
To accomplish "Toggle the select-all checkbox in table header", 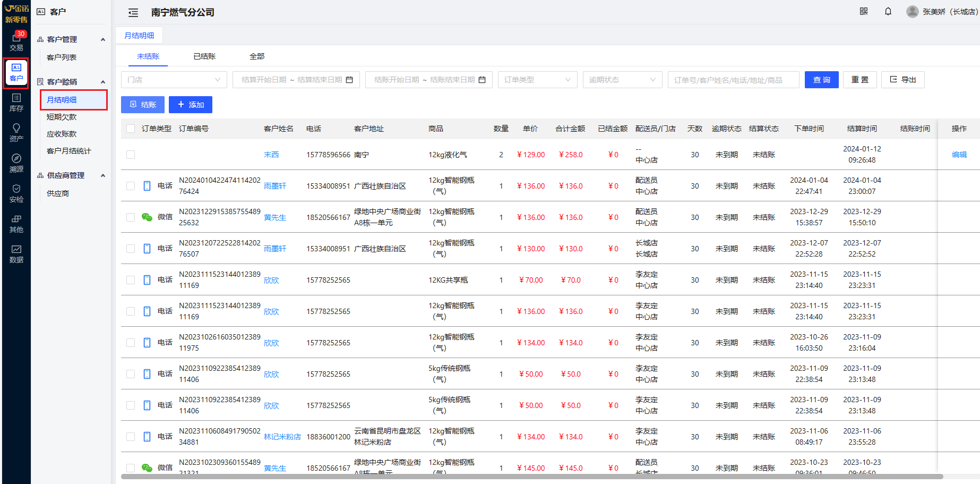I will coord(131,129).
